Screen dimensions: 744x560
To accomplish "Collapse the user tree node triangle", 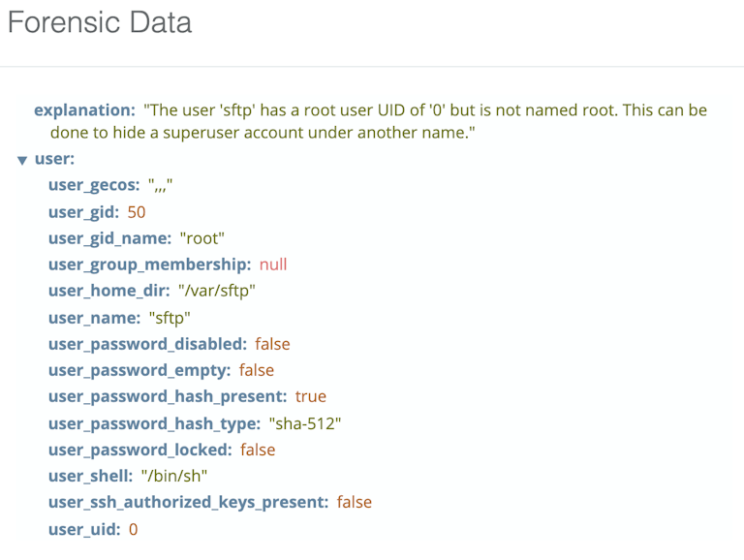I will click(22, 160).
